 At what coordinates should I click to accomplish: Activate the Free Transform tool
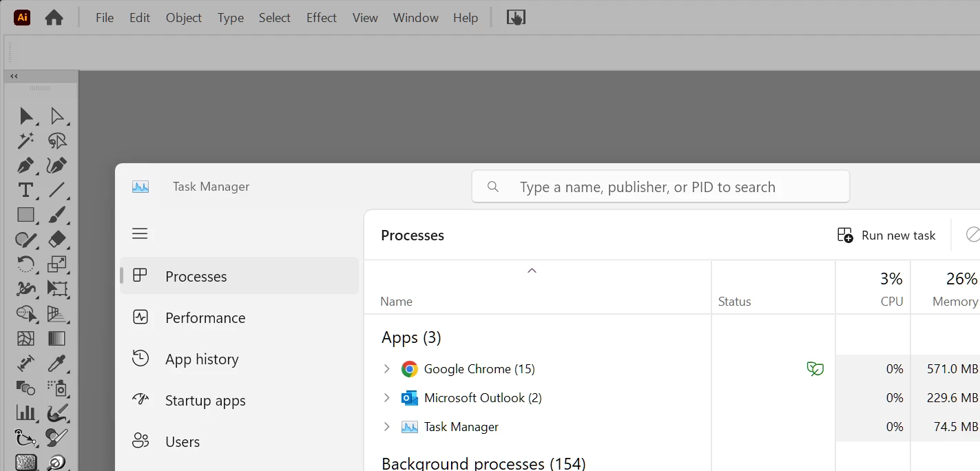(56, 289)
